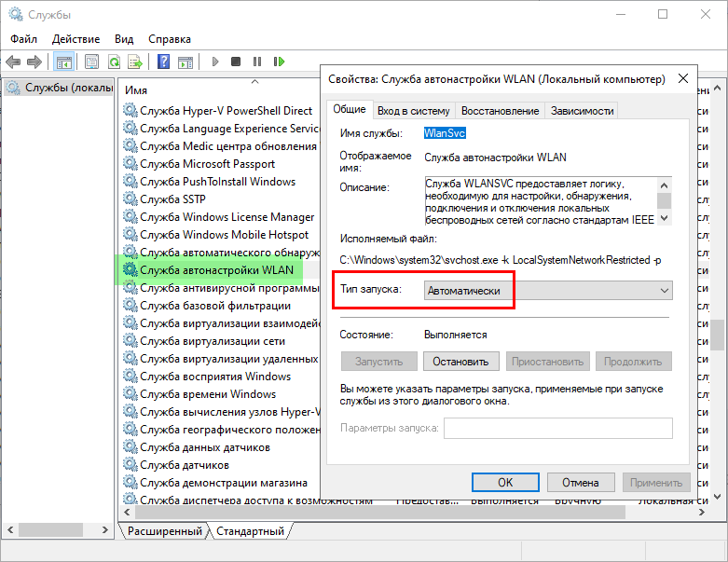The image size is (728, 562).
Task: Click the Stop service square icon
Action: [236, 62]
